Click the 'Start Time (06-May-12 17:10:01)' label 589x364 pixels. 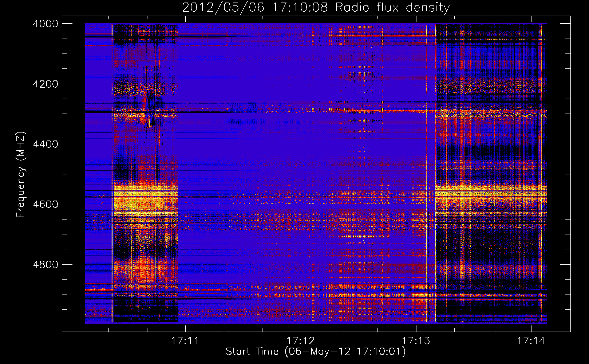tap(316, 352)
